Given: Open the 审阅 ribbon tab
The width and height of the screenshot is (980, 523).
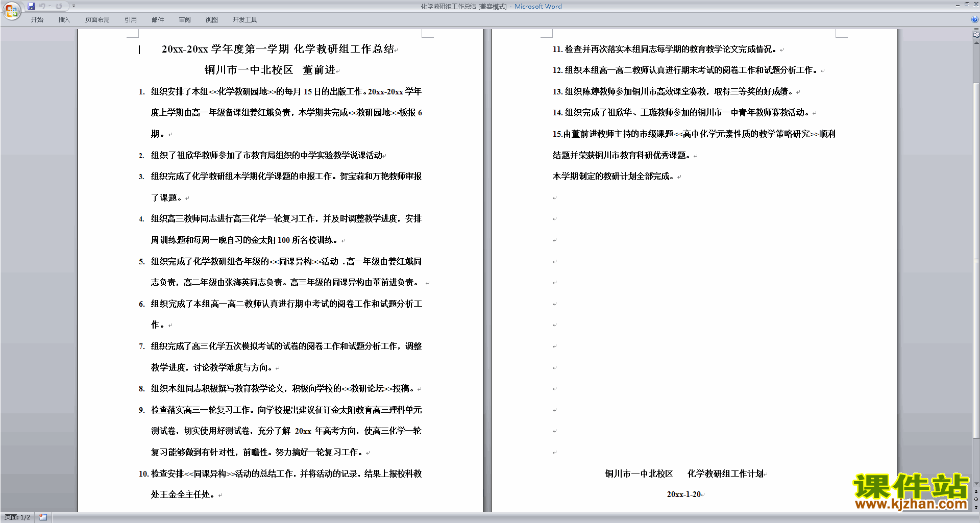Looking at the screenshot, I should [x=185, y=20].
